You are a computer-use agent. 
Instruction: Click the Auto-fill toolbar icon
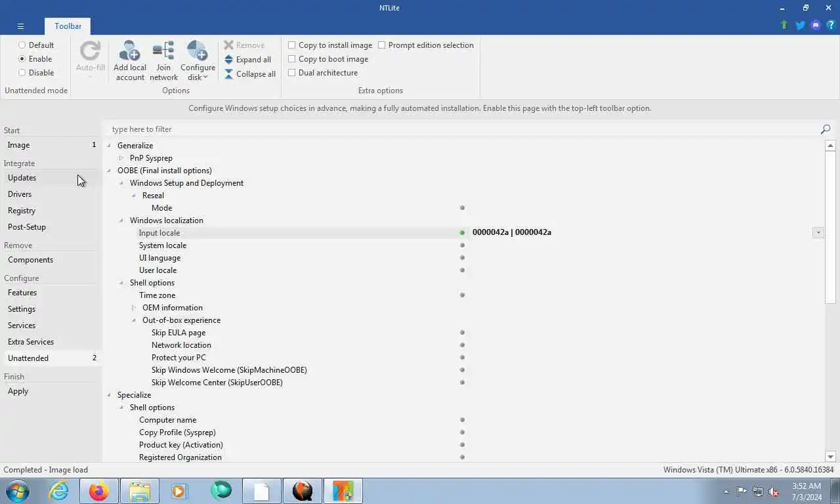(91, 51)
